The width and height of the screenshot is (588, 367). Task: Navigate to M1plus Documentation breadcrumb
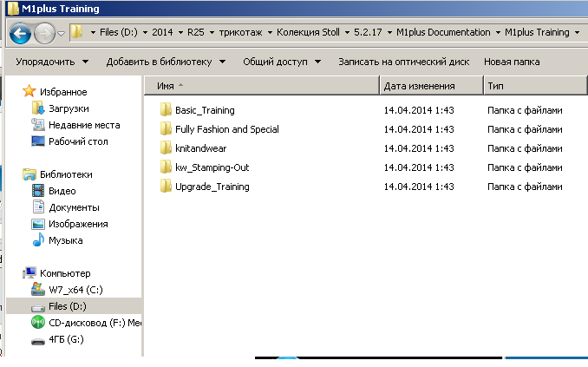(443, 32)
